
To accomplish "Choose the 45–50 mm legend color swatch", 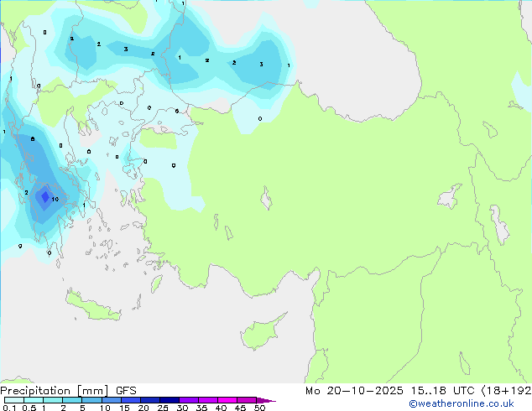I will point(247,400).
